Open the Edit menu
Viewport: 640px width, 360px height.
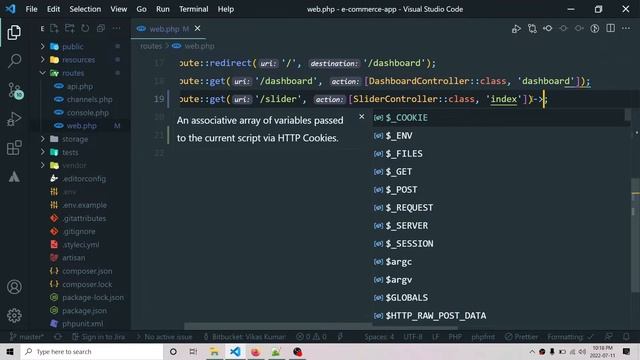pyautogui.click(x=53, y=9)
